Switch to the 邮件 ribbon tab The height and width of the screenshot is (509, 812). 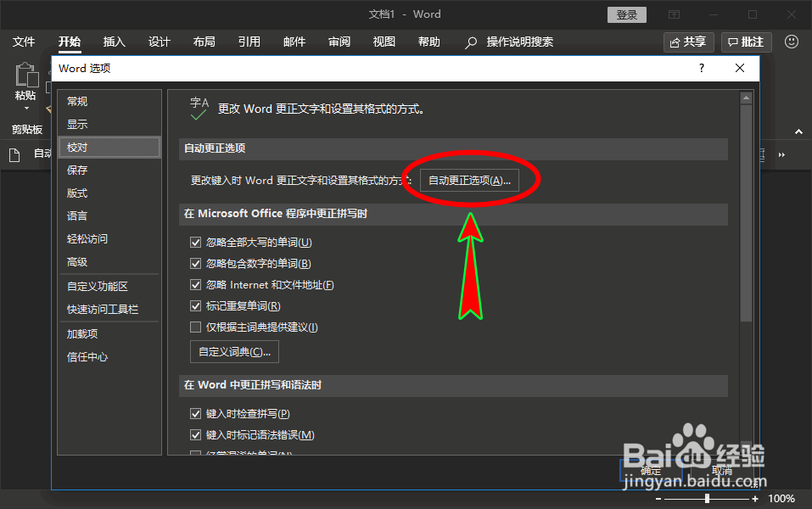coord(294,42)
